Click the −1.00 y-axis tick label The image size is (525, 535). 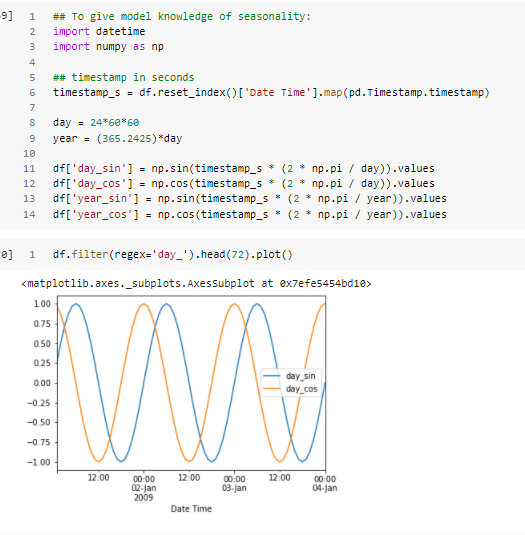39,462
